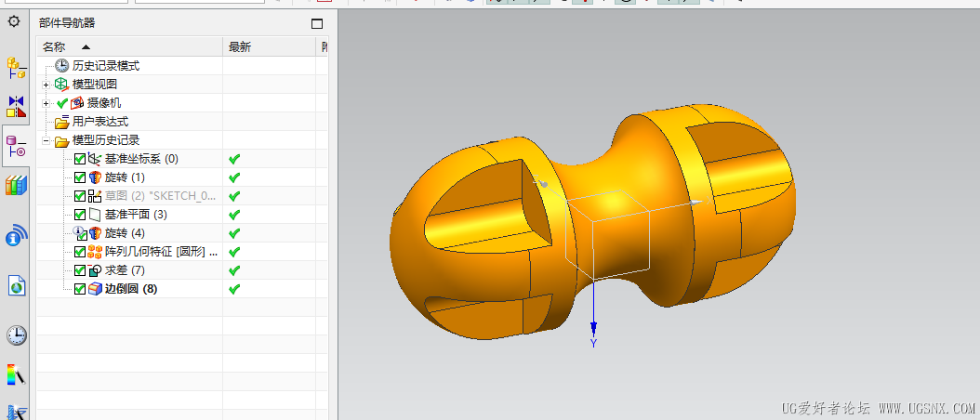The image size is (980, 420).
Task: Open the System Materials rainbow icon
Action: coord(16,374)
